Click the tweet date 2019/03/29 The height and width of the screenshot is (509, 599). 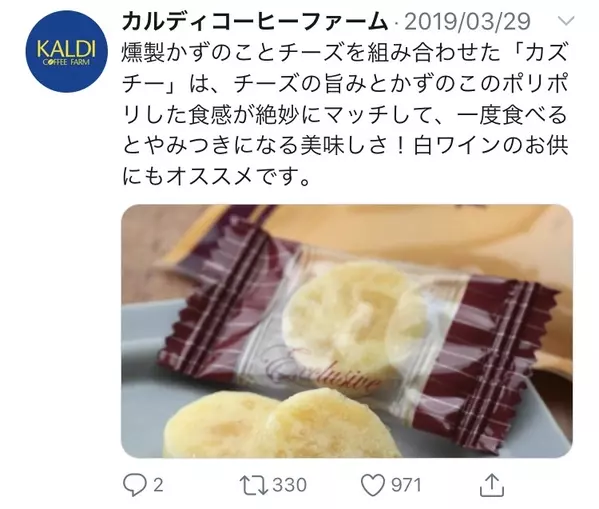tap(467, 21)
